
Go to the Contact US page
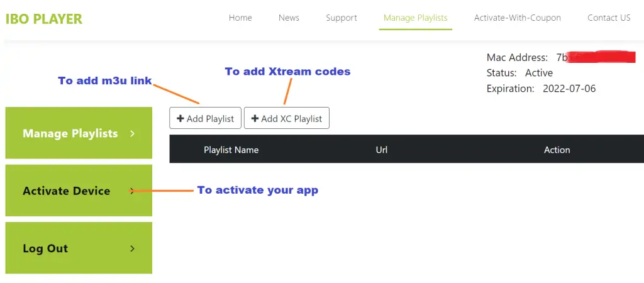click(609, 18)
